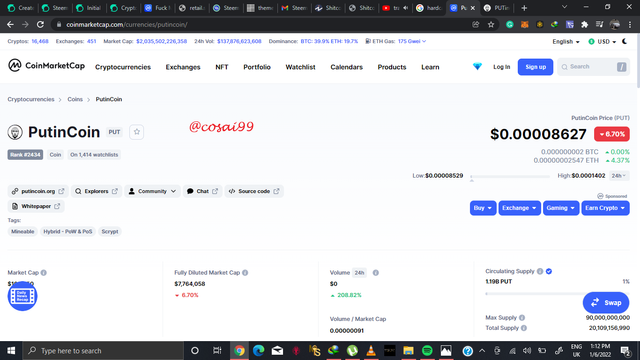Open Microsoft Edge from taskbar

(x=258, y=351)
